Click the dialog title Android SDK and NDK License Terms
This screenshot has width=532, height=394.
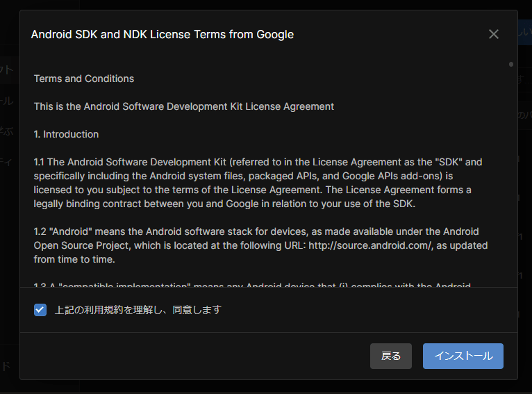[x=163, y=34]
